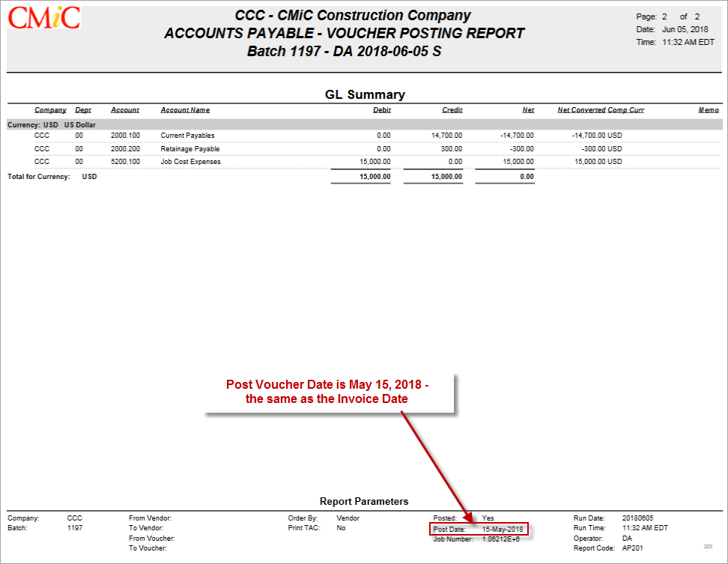Click the 'Credit' column header
This screenshot has width=728, height=564.
tap(452, 110)
